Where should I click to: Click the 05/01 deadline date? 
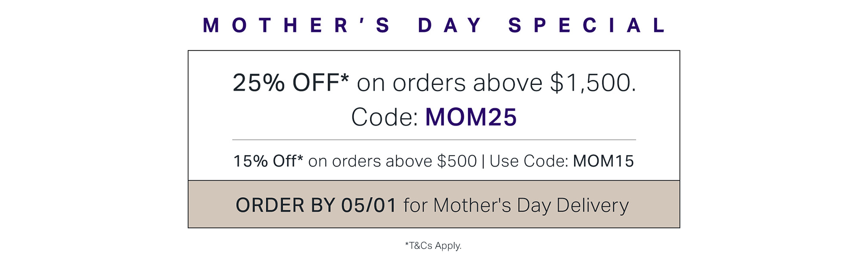(x=368, y=205)
